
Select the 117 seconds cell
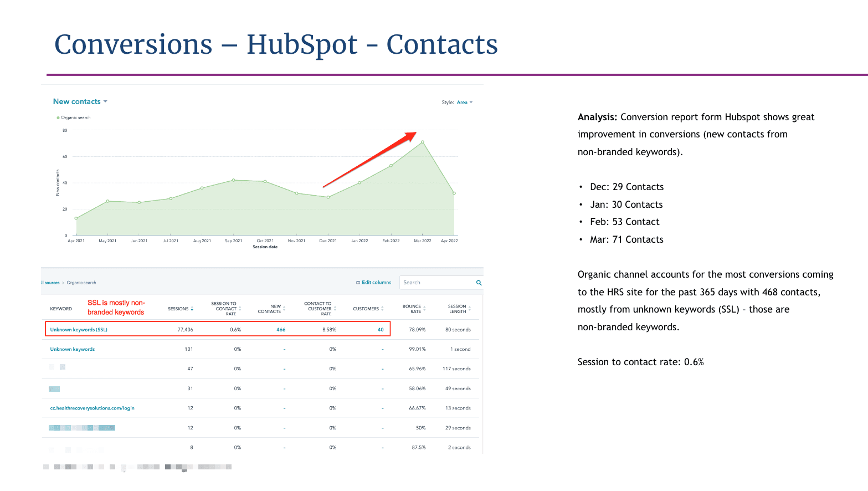(x=456, y=369)
